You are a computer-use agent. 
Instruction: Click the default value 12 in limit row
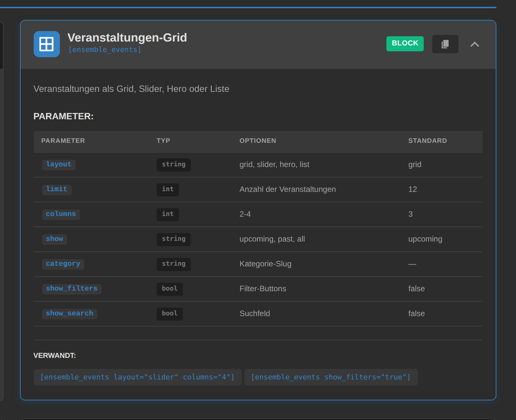413,189
